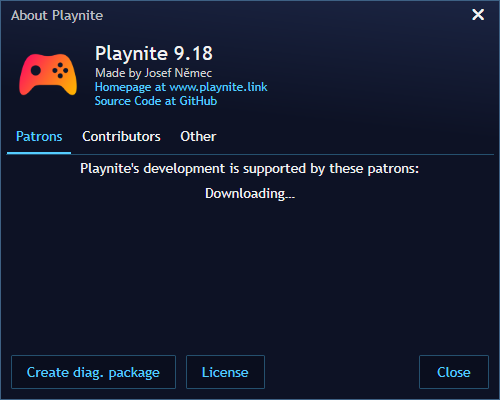The height and width of the screenshot is (400, 500).
Task: Open the Homepage at www.playnite.link link
Action: (x=181, y=87)
